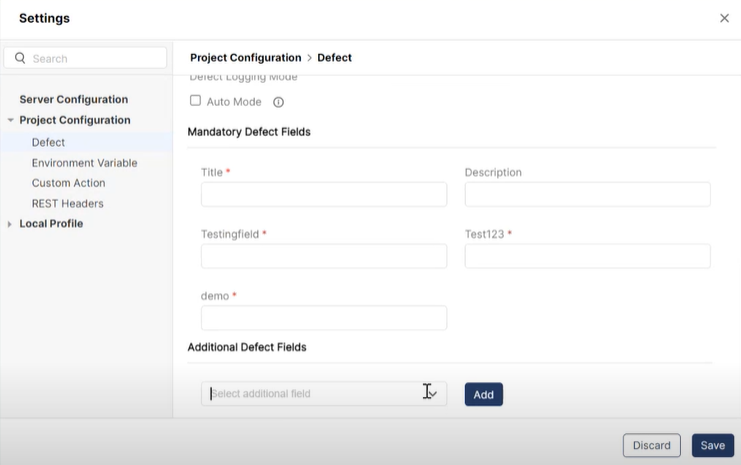Screen dimensions: 741x465
Task: Open Environment Variable settings
Action: click(x=84, y=163)
